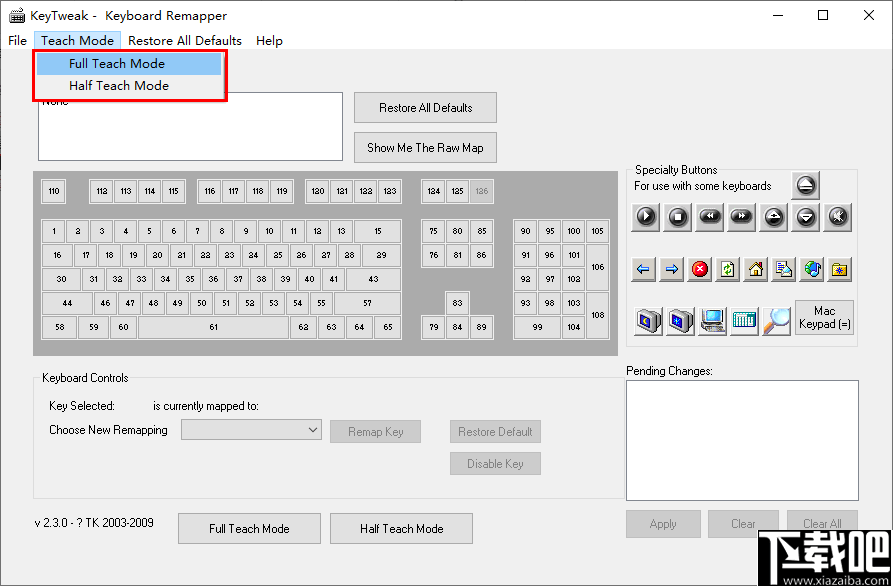Viewport: 893px width, 586px height.
Task: Open the Choose New Remapping dropdown
Action: pos(251,430)
